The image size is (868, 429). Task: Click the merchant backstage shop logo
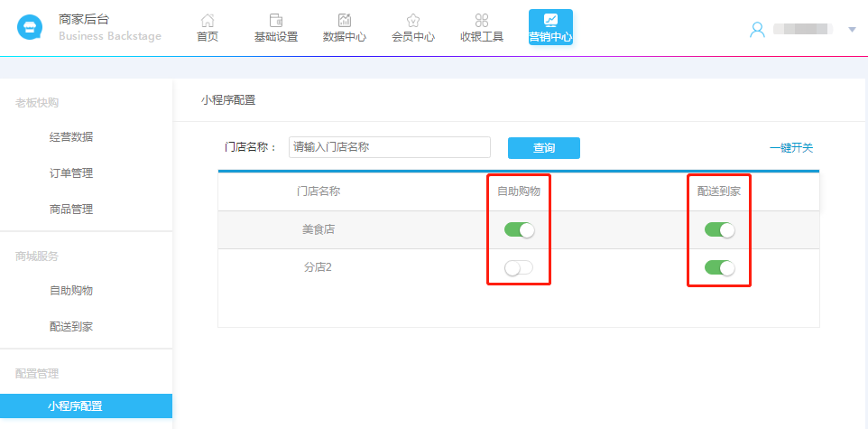(x=30, y=27)
